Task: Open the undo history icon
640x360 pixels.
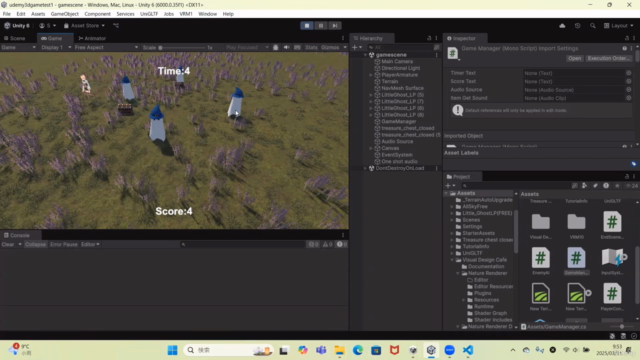Action: point(578,26)
